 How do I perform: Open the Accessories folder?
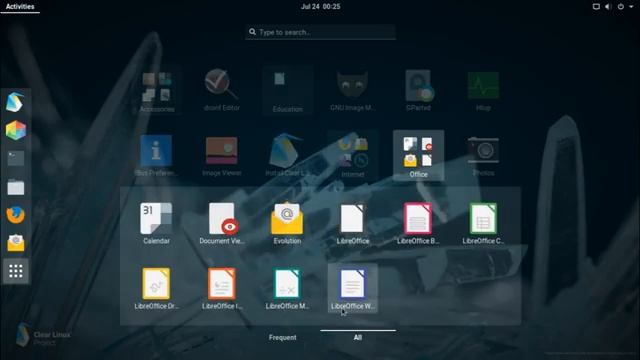(157, 91)
